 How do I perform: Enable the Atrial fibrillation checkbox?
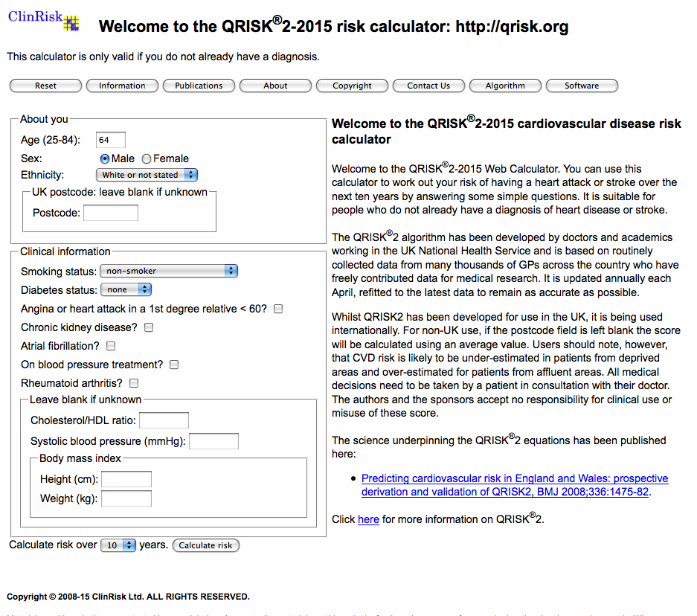click(111, 346)
